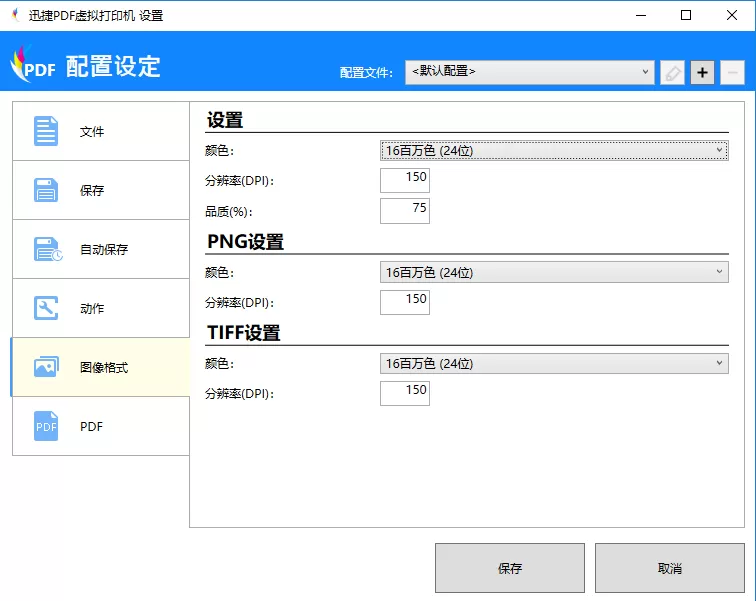
Task: Expand the TIFF设置 颜色 dropdown
Action: pos(554,363)
